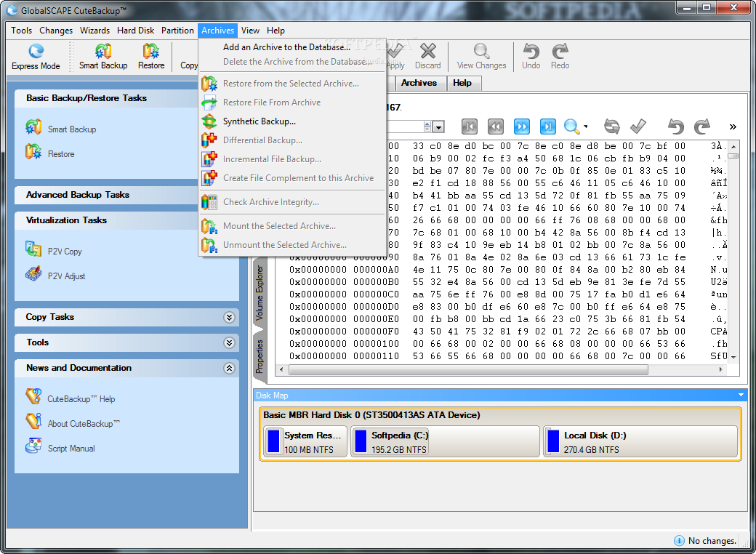Open the Hard Disk menu
The height and width of the screenshot is (554, 756).
click(135, 31)
